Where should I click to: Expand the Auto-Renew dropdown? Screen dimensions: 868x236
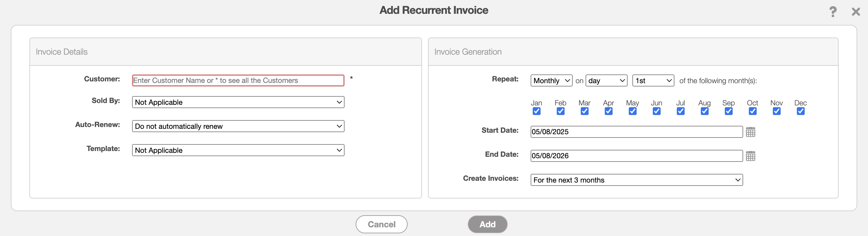coord(238,126)
